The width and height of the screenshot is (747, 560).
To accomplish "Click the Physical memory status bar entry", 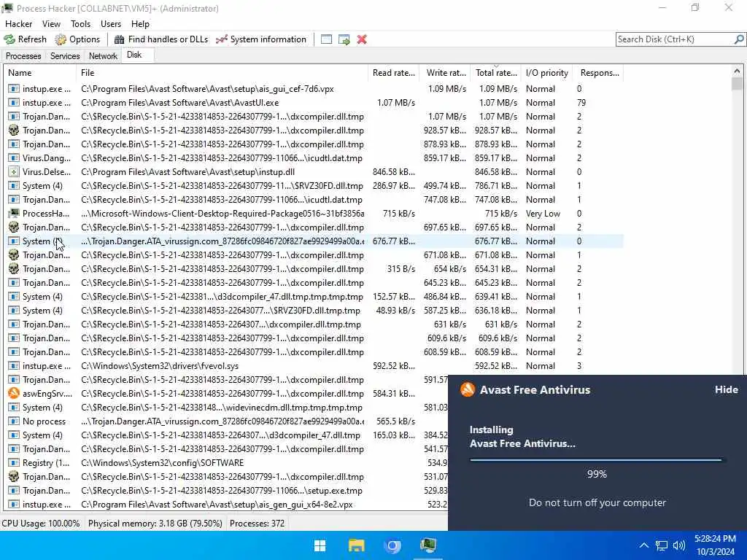I will (x=155, y=524).
